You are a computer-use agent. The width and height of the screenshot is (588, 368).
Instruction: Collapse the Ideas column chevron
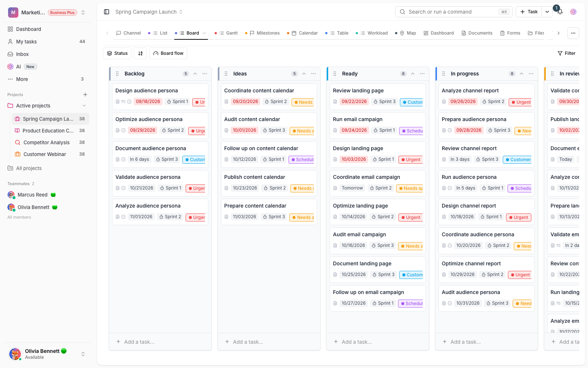pos(304,74)
